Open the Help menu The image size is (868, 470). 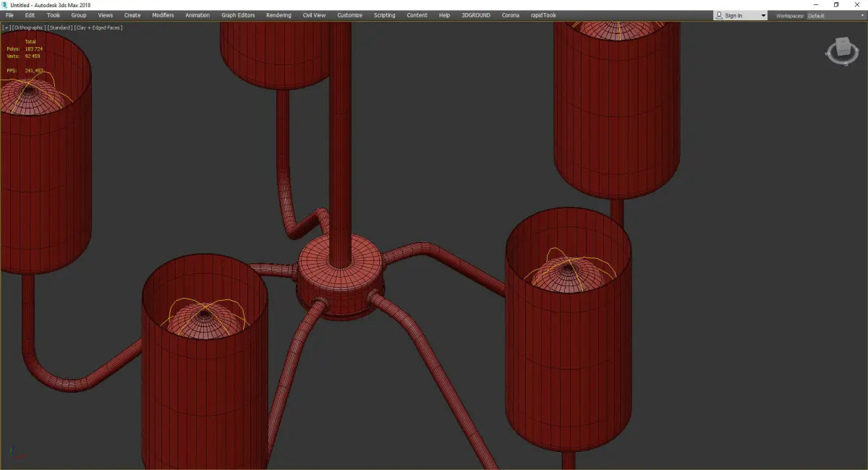click(x=444, y=15)
